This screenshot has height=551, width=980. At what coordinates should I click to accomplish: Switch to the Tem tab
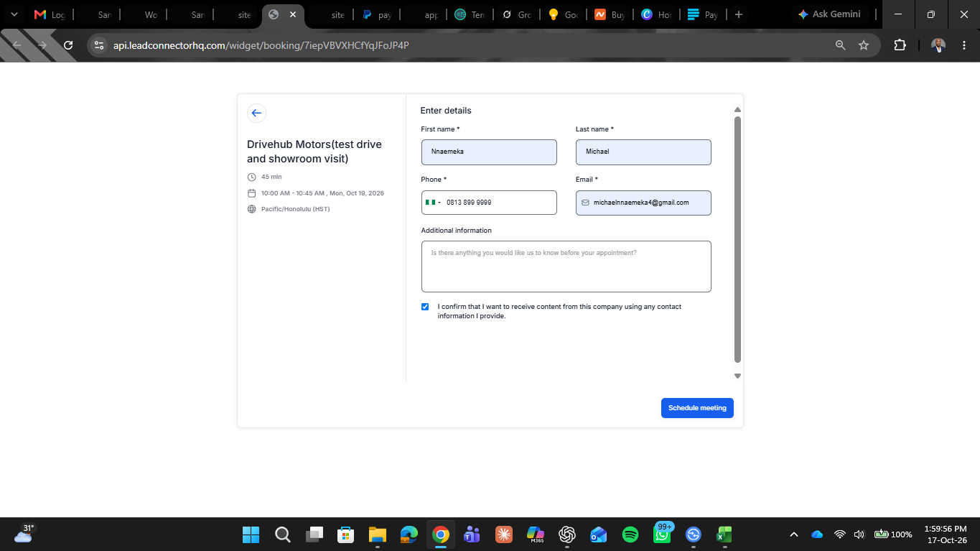[x=470, y=14]
